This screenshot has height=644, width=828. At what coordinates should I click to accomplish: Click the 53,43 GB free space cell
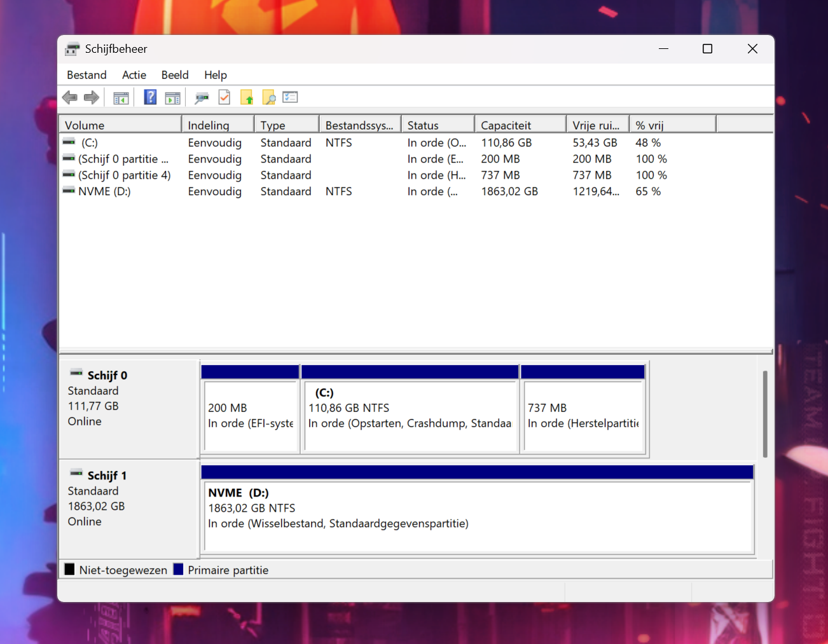tap(595, 143)
